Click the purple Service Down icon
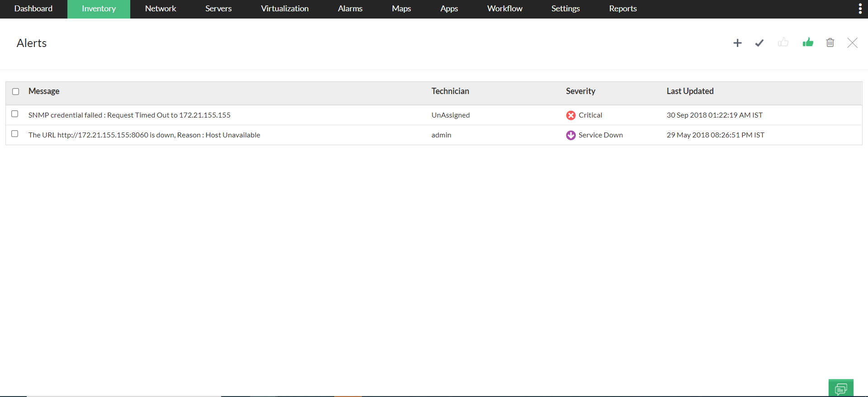The height and width of the screenshot is (397, 868). (571, 135)
